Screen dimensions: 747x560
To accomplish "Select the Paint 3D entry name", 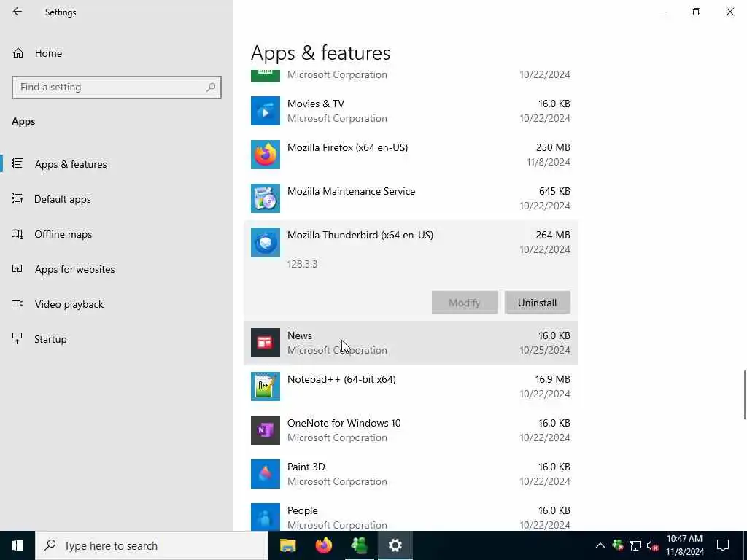I will tap(306, 467).
